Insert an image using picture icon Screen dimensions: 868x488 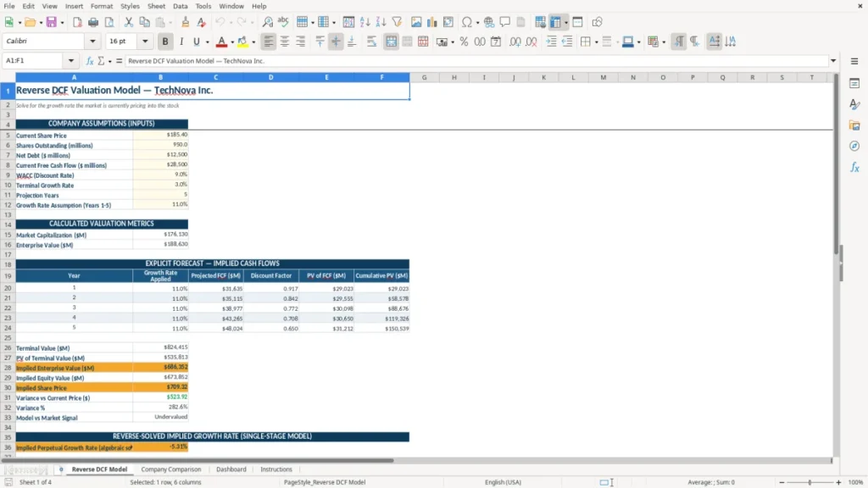[416, 22]
